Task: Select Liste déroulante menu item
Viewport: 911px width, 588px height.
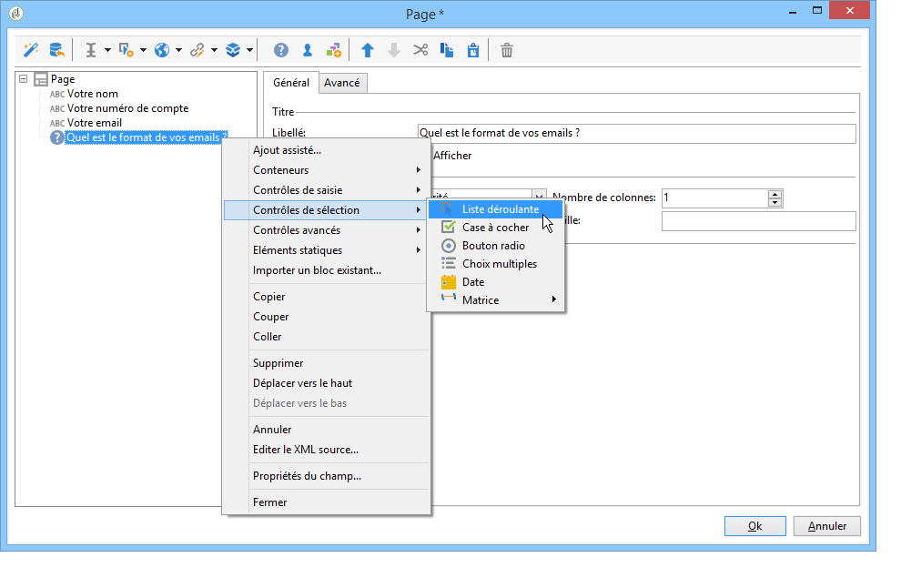Action: click(500, 209)
